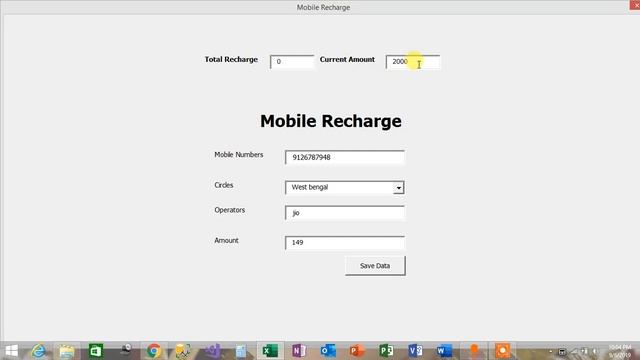
Task: Click the 'Mobile Recharge' window title bar text
Action: click(x=323, y=7)
